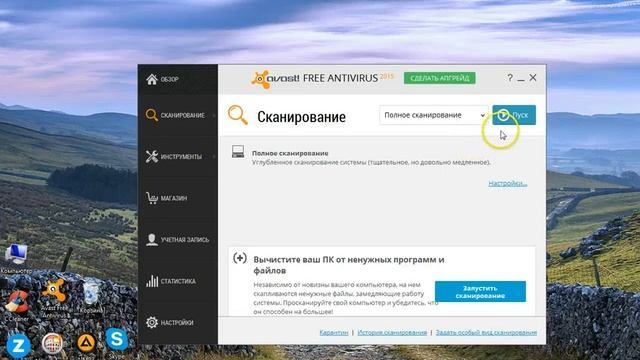Viewport: 640px width, 360px height.
Task: Expand the Полное сканирование scan type dropdown
Action: pos(433,115)
